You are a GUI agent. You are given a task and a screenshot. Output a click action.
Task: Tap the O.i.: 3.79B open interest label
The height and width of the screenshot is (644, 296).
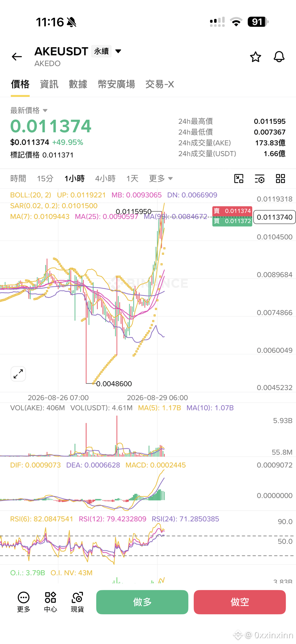pos(28,573)
